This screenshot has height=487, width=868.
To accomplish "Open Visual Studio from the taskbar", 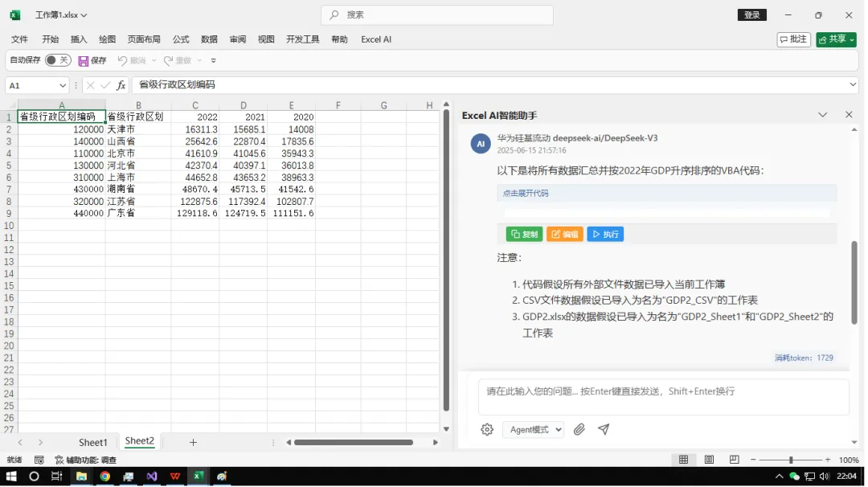I will [152, 477].
